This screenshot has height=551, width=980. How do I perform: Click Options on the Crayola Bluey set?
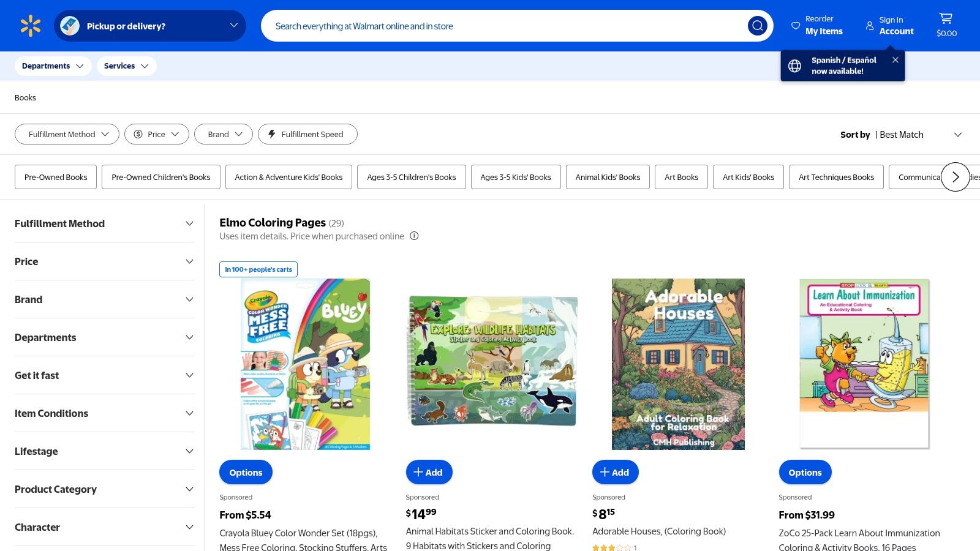[x=245, y=471]
